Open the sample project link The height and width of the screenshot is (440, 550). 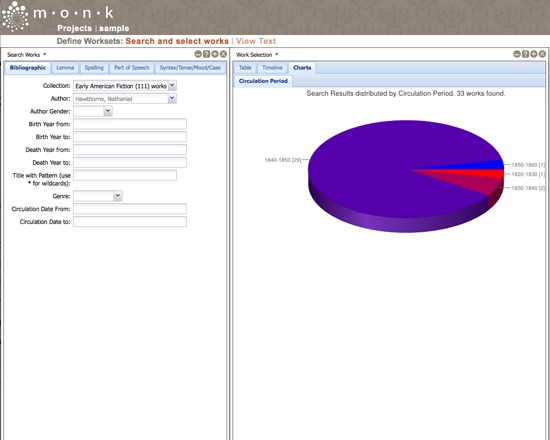[114, 28]
